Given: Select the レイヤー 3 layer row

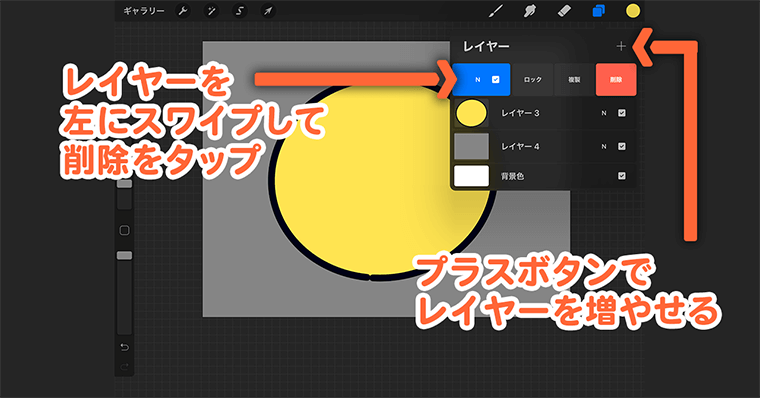Looking at the screenshot, I should click(544, 113).
